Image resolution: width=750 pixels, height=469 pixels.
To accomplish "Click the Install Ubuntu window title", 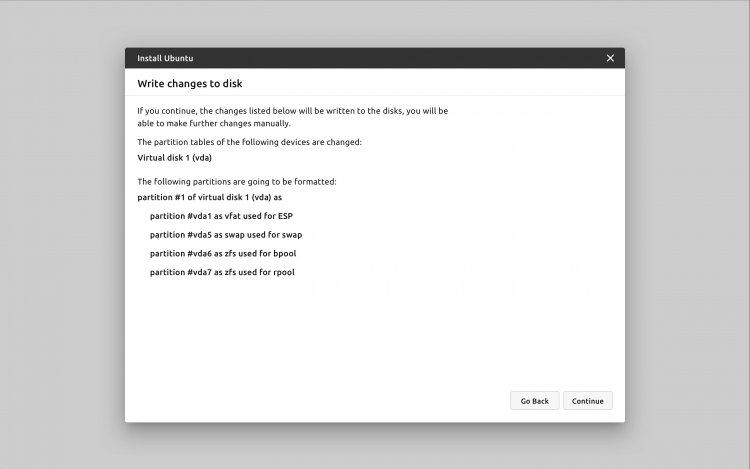I will (x=165, y=58).
